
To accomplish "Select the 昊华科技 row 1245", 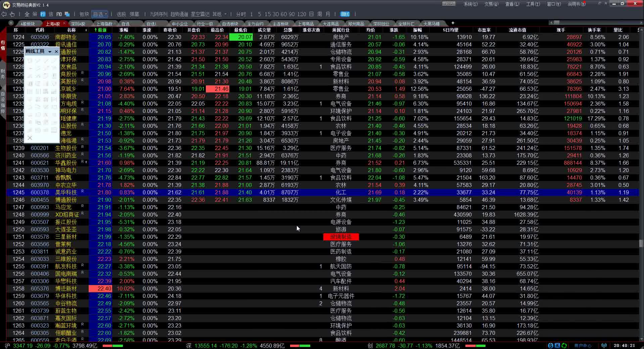I will [x=322, y=192].
